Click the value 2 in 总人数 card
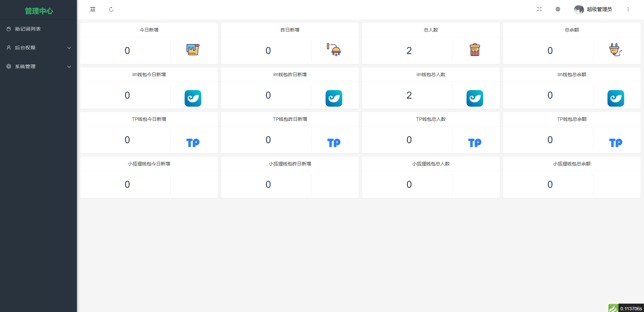Viewport: 644px width, 312px height. [409, 51]
